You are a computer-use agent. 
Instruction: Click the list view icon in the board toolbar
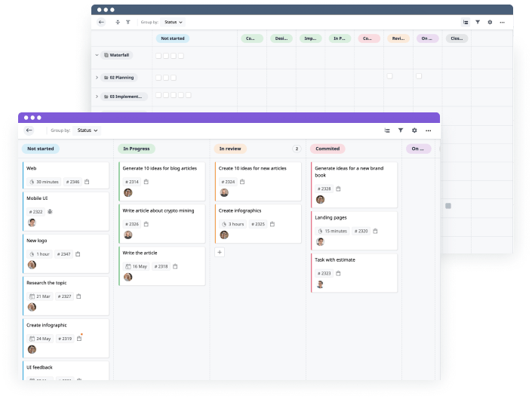387,130
